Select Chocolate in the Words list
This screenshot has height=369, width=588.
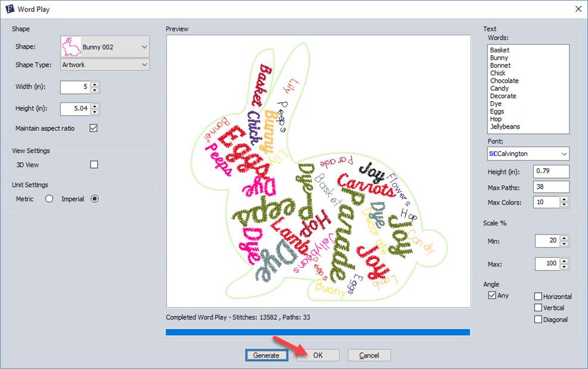(504, 80)
